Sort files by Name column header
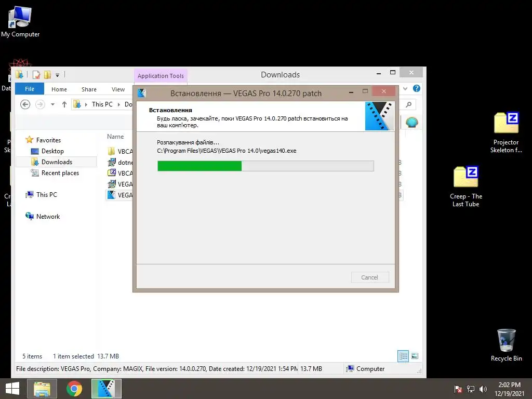The image size is (532, 399). point(115,137)
